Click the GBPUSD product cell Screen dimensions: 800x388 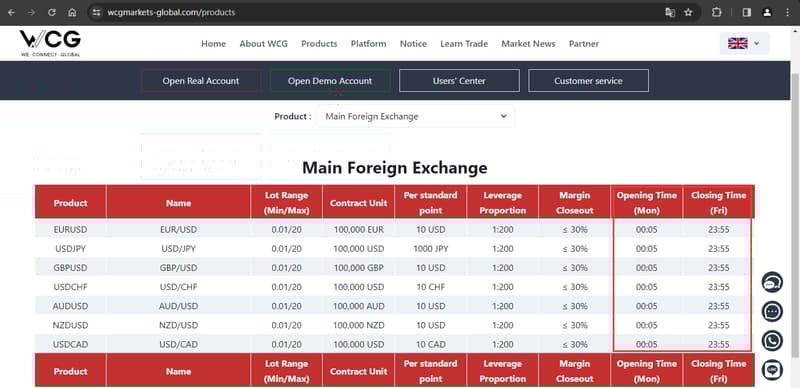[70, 268]
